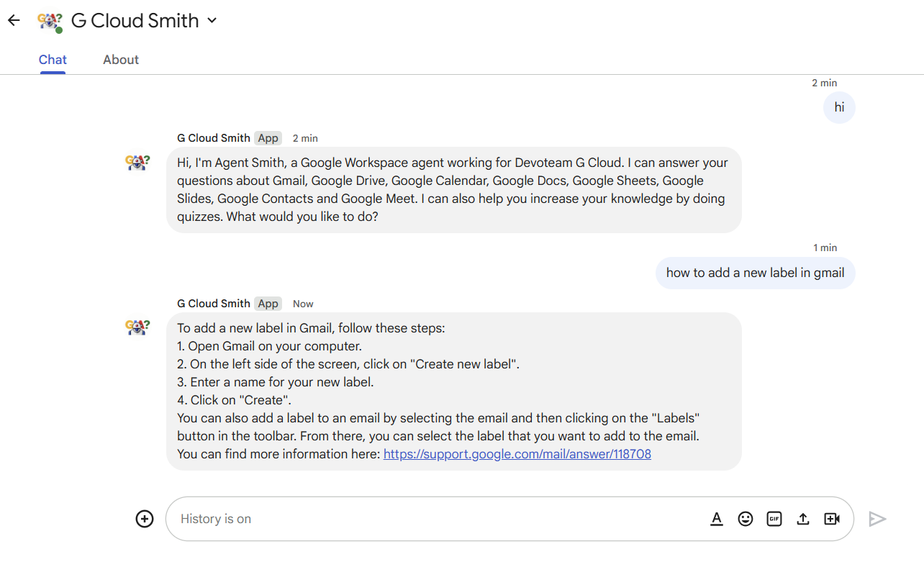This screenshot has width=924, height=562.
Task: Click the G Cloud Smith title name
Action: [x=135, y=21]
